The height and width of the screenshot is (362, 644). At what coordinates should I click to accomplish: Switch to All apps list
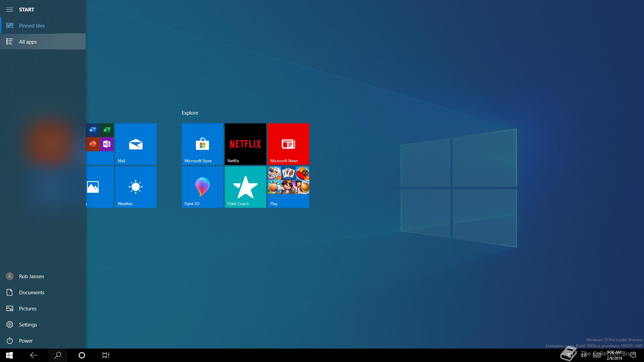click(43, 42)
